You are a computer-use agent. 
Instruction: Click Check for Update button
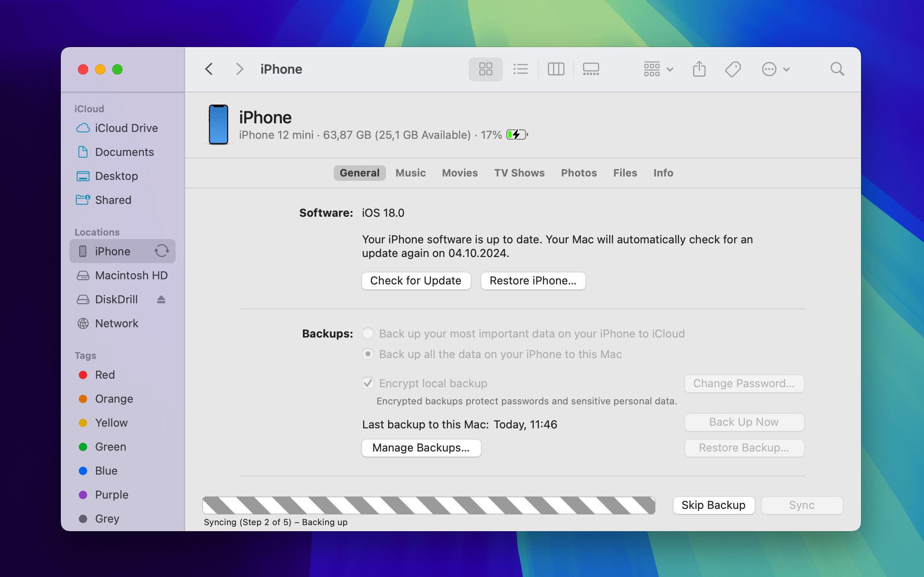click(x=415, y=281)
